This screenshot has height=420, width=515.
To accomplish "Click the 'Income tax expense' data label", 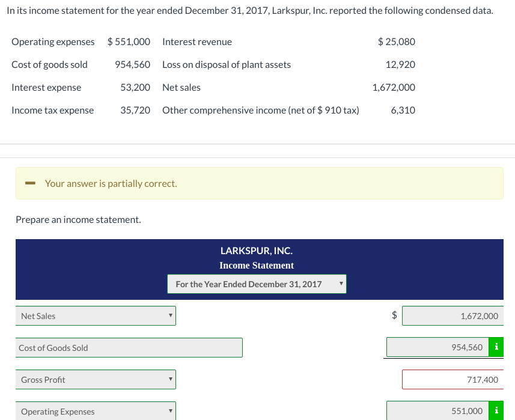I will [x=52, y=110].
